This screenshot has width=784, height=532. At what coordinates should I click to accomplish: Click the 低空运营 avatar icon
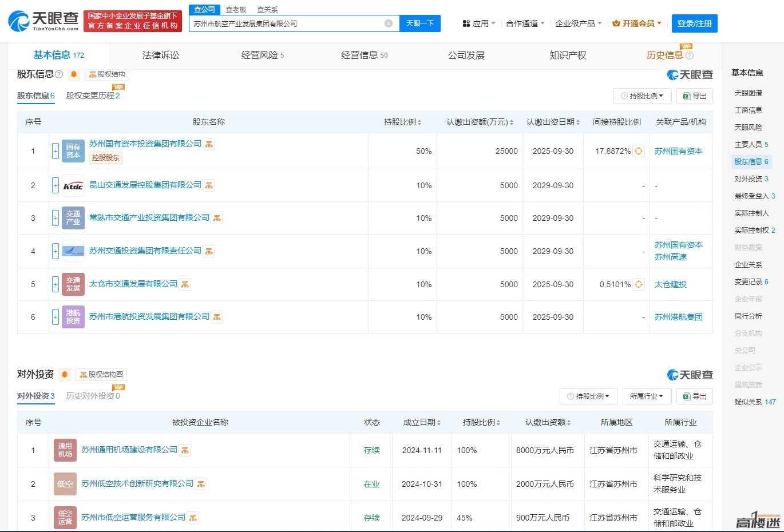point(65,517)
